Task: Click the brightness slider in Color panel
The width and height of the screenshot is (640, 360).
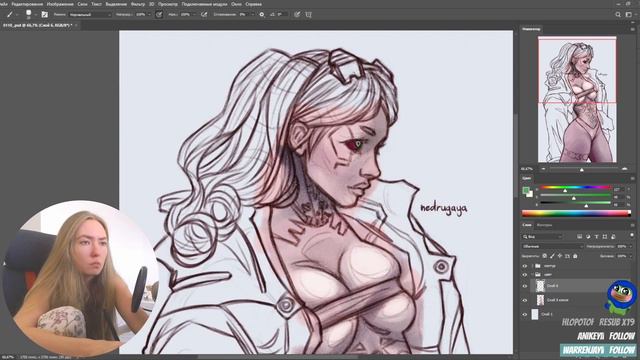Action: pos(576,204)
